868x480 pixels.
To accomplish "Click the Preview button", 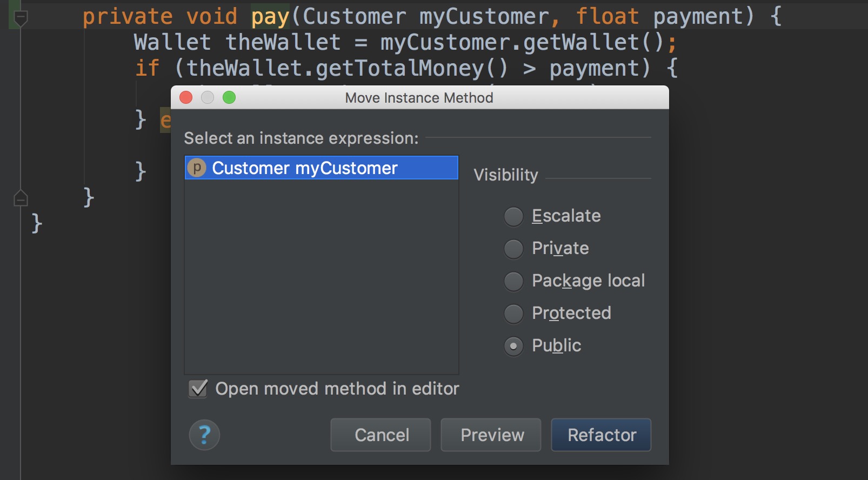I will (491, 435).
